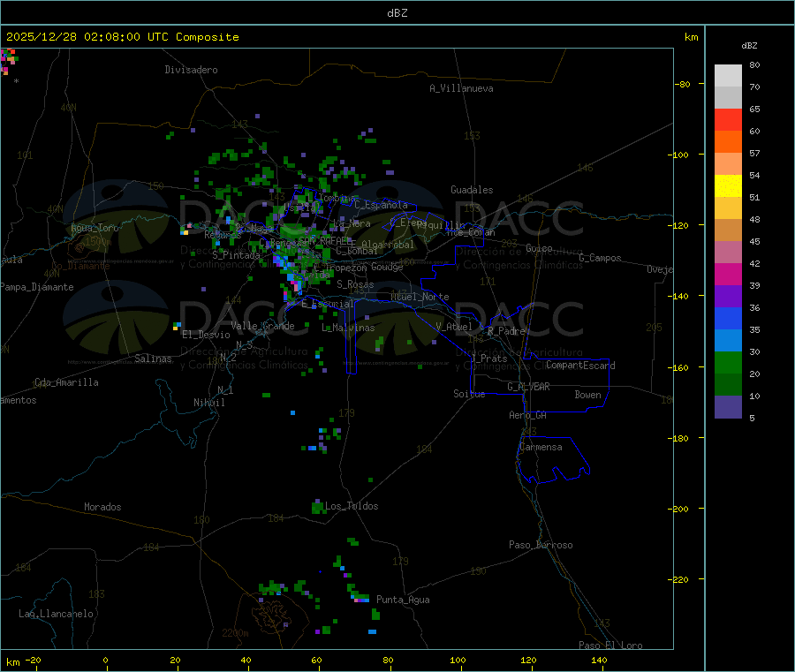Click the 140 km x-axis tick label
Screen dimensions: 795x672
599,660
